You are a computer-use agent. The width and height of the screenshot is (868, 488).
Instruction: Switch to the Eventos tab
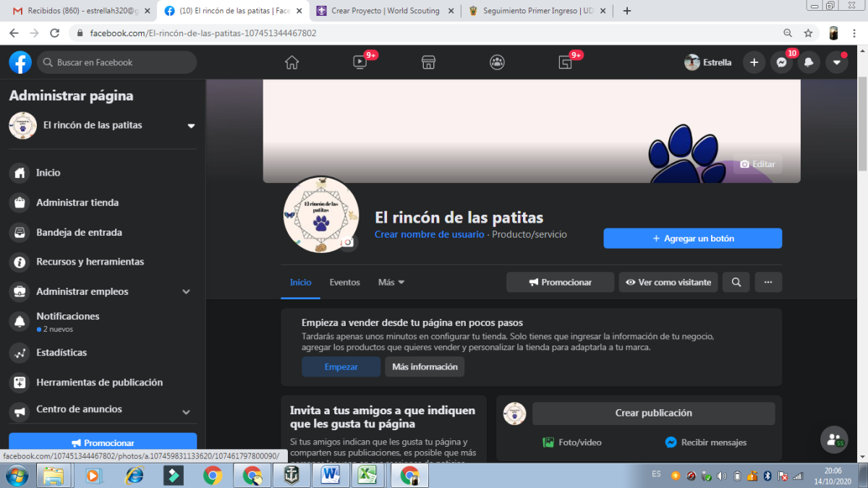click(x=344, y=282)
